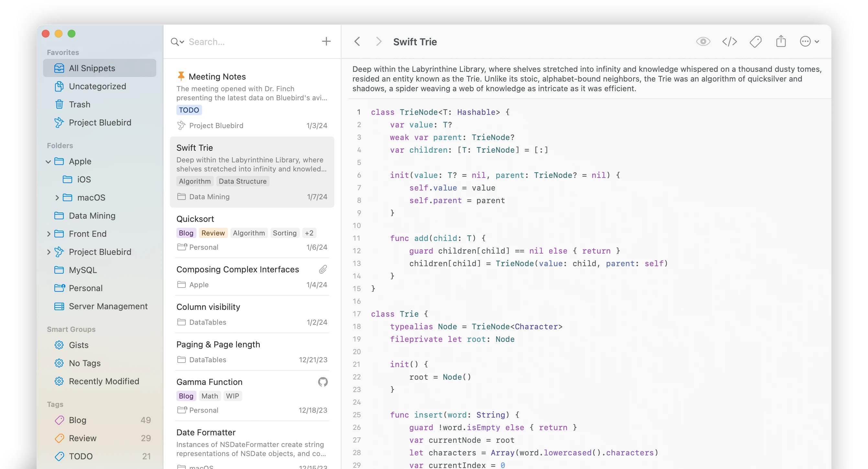868x469 pixels.
Task: Navigate back with the left arrow
Action: coord(357,41)
